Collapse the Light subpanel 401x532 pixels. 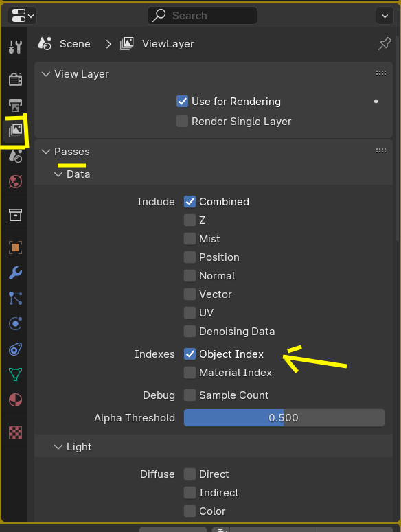pyautogui.click(x=58, y=447)
